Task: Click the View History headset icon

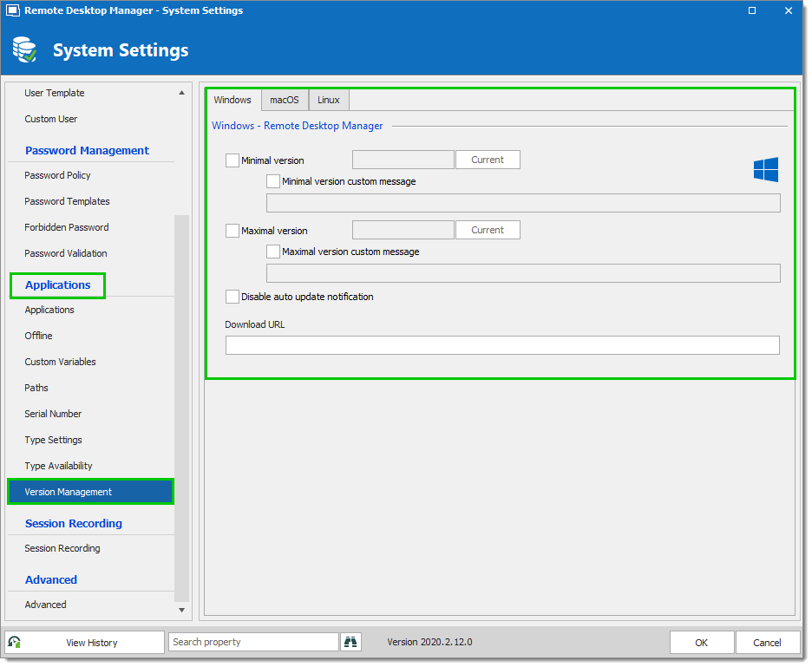Action: tap(15, 642)
